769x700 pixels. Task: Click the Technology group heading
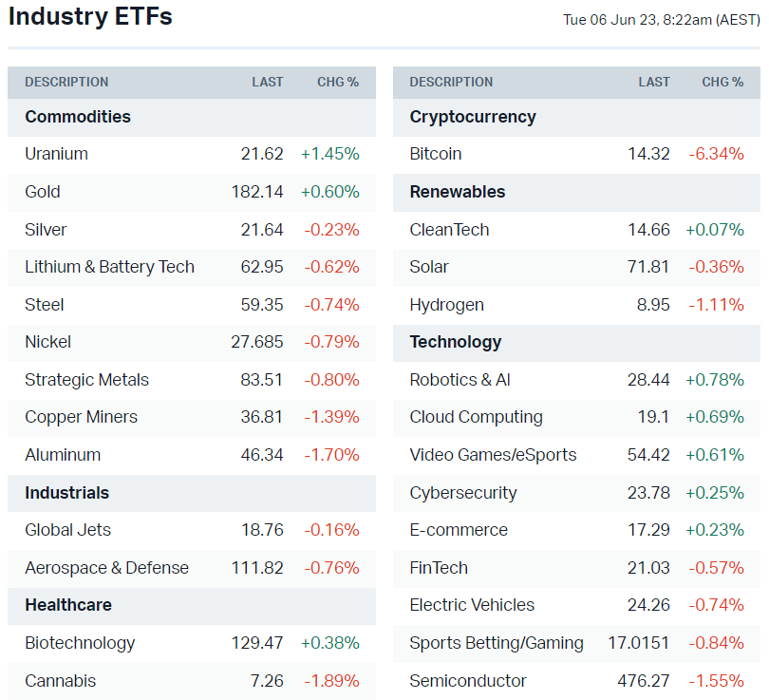456,342
